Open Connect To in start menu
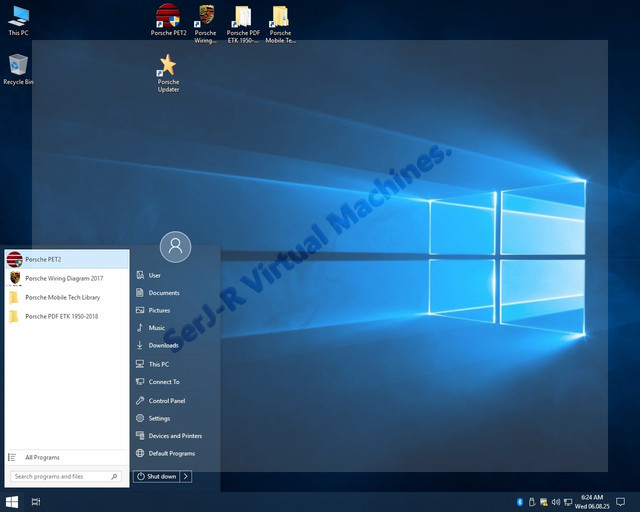The width and height of the screenshot is (640, 512). (158, 382)
